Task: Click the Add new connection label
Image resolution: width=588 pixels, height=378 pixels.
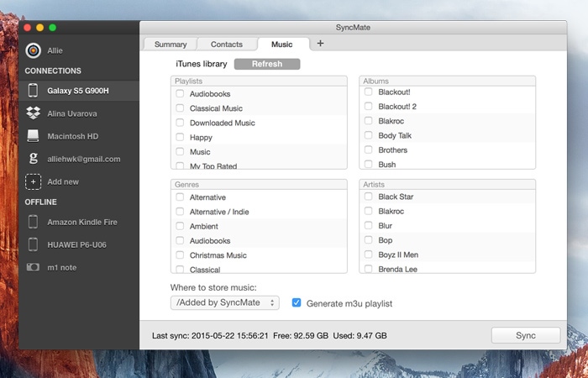Action: 63,182
